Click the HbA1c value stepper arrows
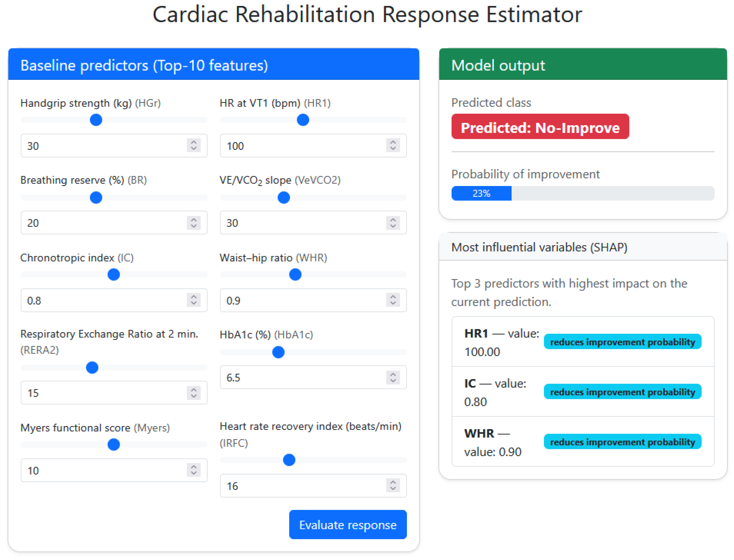Viewport: 734px width, 560px height. pos(393,378)
